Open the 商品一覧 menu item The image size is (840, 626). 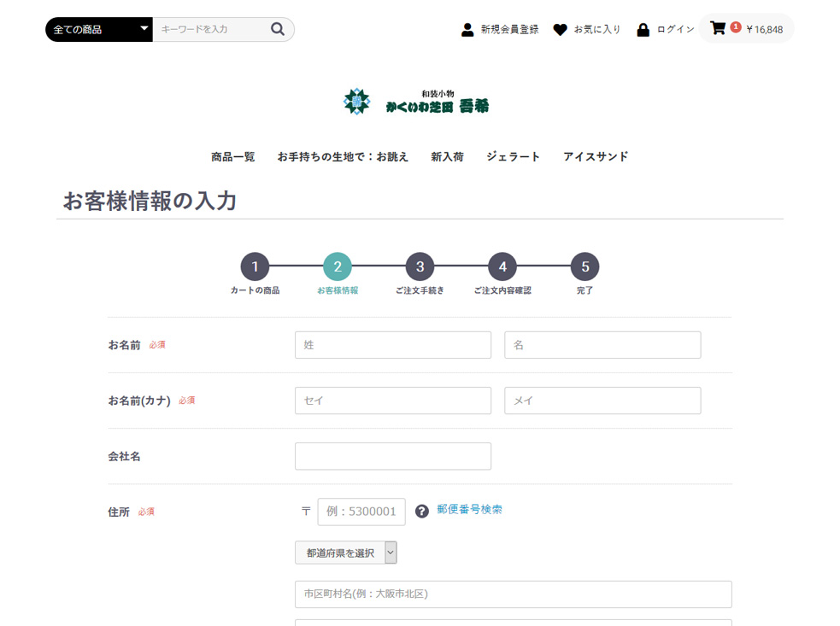pyautogui.click(x=232, y=157)
